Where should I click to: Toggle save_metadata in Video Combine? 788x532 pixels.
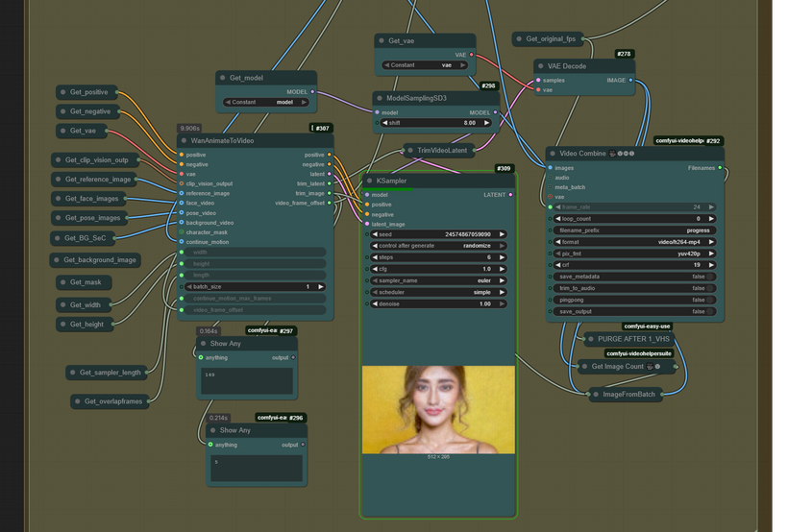coord(710,277)
